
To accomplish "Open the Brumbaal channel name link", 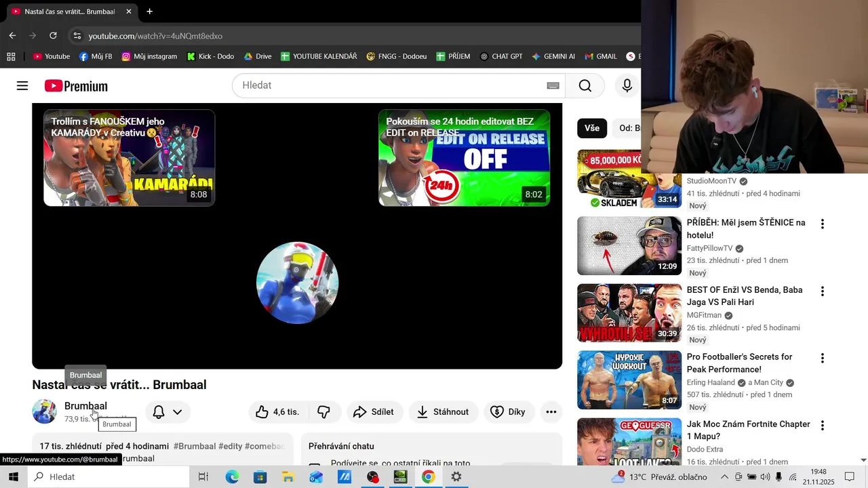I will pos(85,406).
